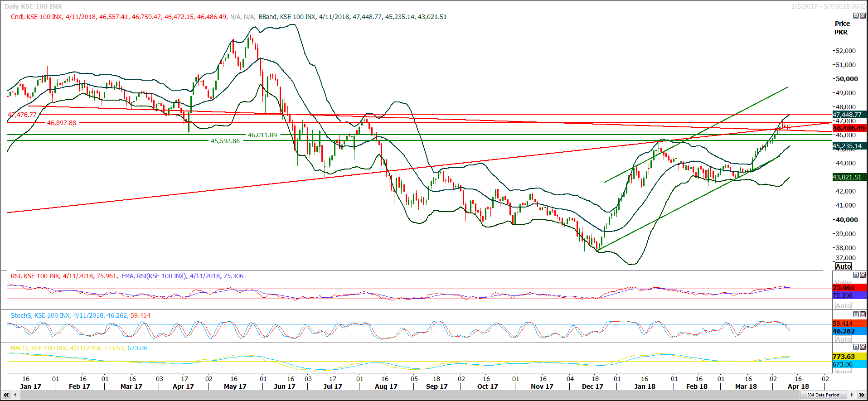Select the 1/5/2017 - 5/7/2018 (KHI) date range
Image resolution: width=868 pixels, height=401 pixels.
828,6
